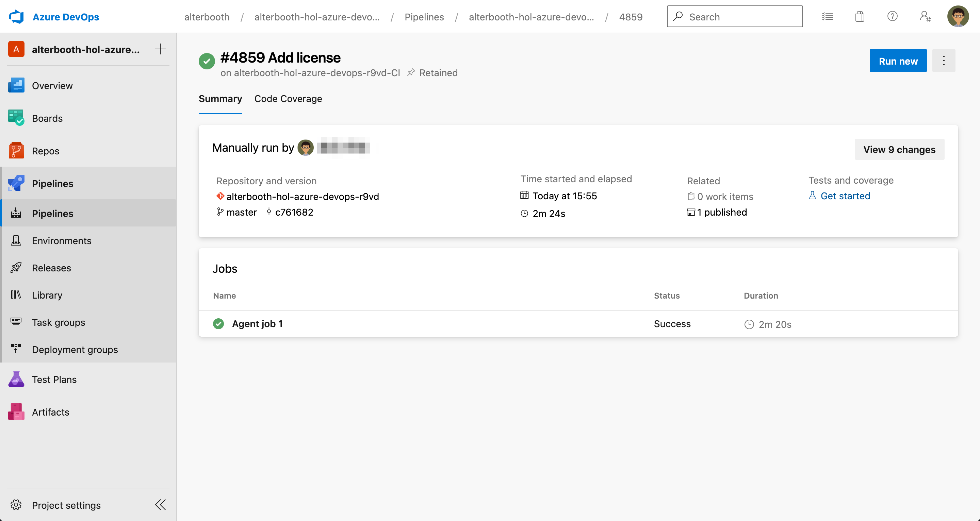Open the 1 published artifact link
Screen dimensions: 980x521
click(x=721, y=212)
